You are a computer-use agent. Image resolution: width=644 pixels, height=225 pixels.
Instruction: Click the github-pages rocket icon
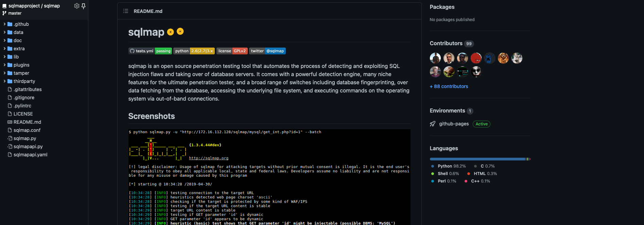432,124
